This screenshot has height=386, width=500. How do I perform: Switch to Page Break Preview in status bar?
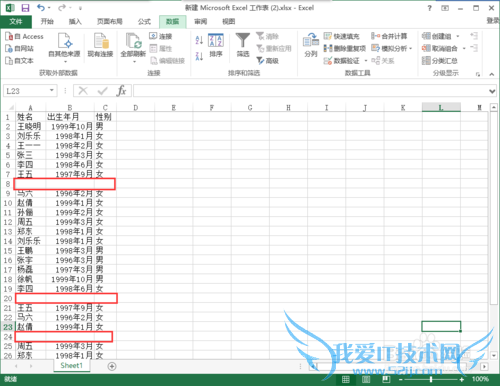[x=386, y=379]
